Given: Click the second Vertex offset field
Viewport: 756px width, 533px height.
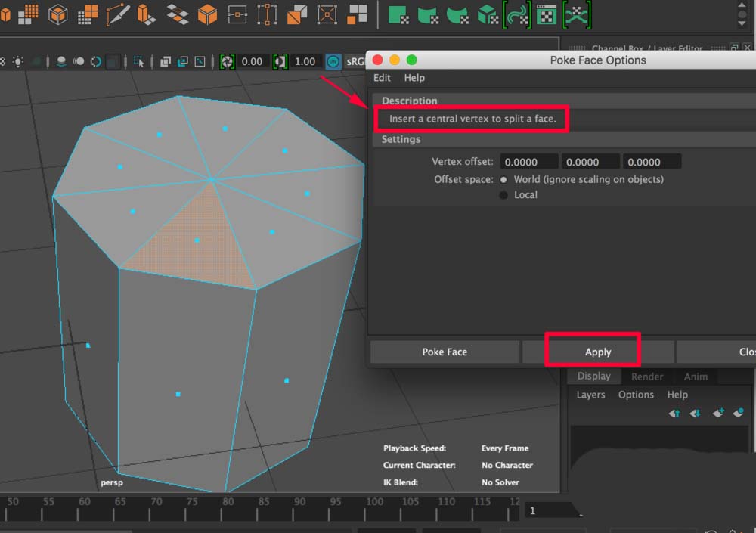Looking at the screenshot, I should click(590, 162).
